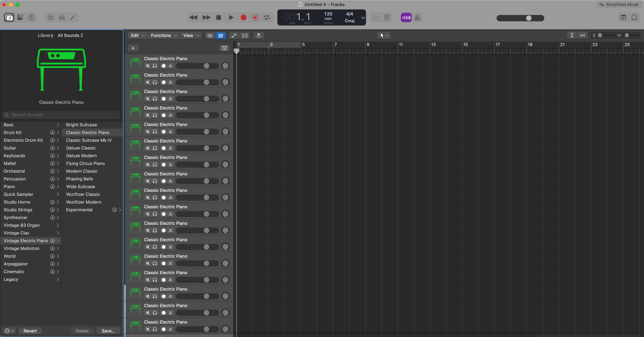The width and height of the screenshot is (644, 337).
Task: Show the automation view
Action: pyautogui.click(x=234, y=35)
